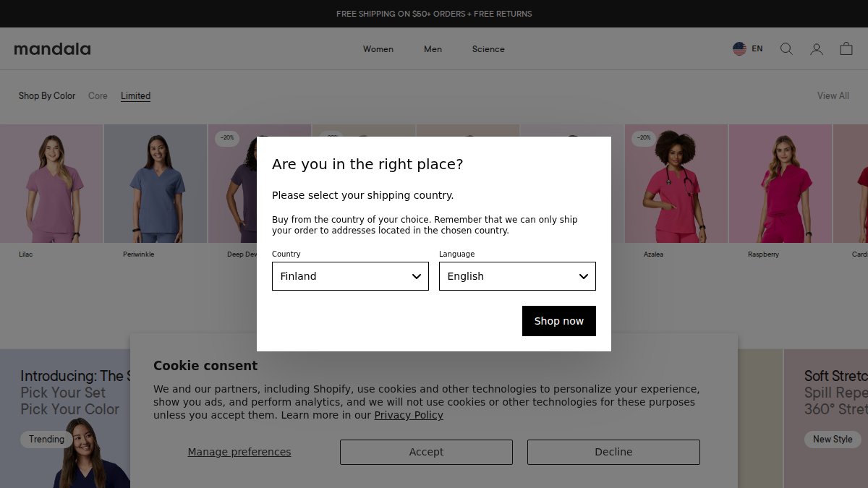868x488 pixels.
Task: Click the Azalea color name
Action: tap(653, 254)
